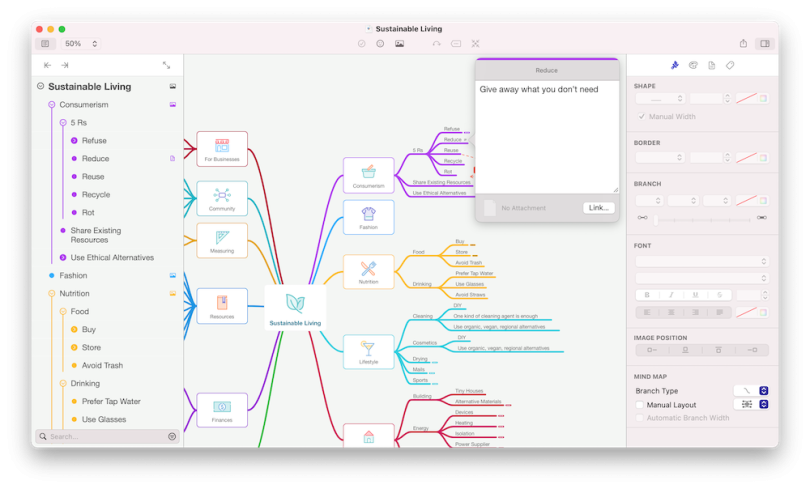
Task: Click the focus mode toolbar icon
Action: tap(475, 44)
